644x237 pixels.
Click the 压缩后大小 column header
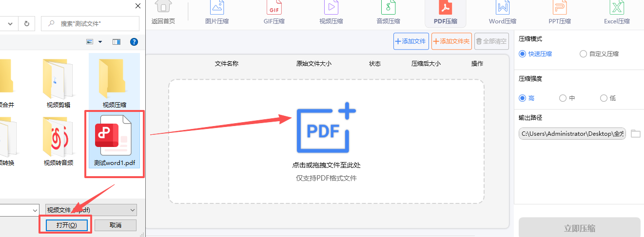coord(426,64)
